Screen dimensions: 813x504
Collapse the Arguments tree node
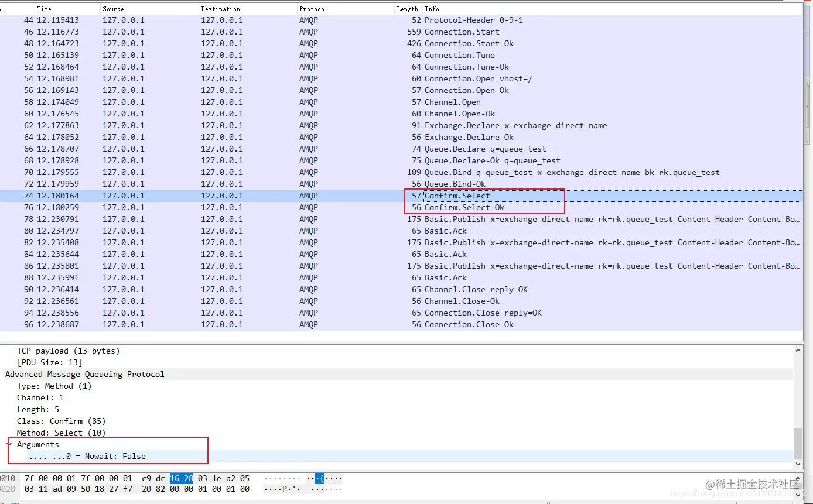coord(9,444)
